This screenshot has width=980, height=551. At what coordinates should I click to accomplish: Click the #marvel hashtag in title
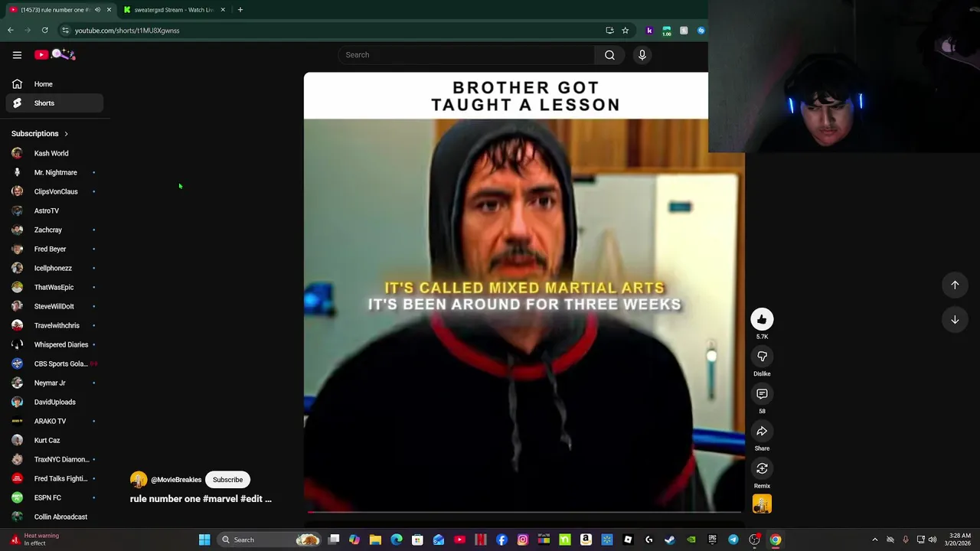[x=220, y=499]
